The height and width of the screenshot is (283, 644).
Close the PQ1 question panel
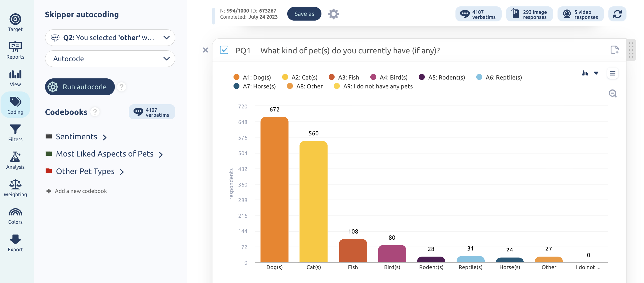pyautogui.click(x=205, y=50)
